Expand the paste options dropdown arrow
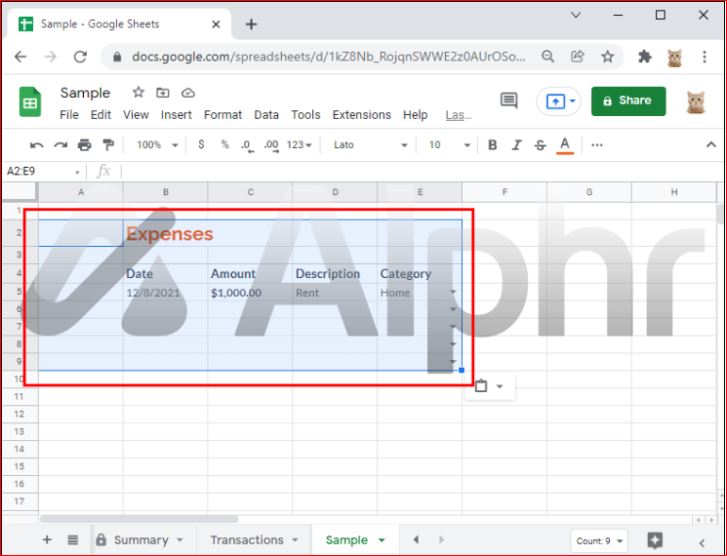The height and width of the screenshot is (556, 727). pyautogui.click(x=500, y=386)
